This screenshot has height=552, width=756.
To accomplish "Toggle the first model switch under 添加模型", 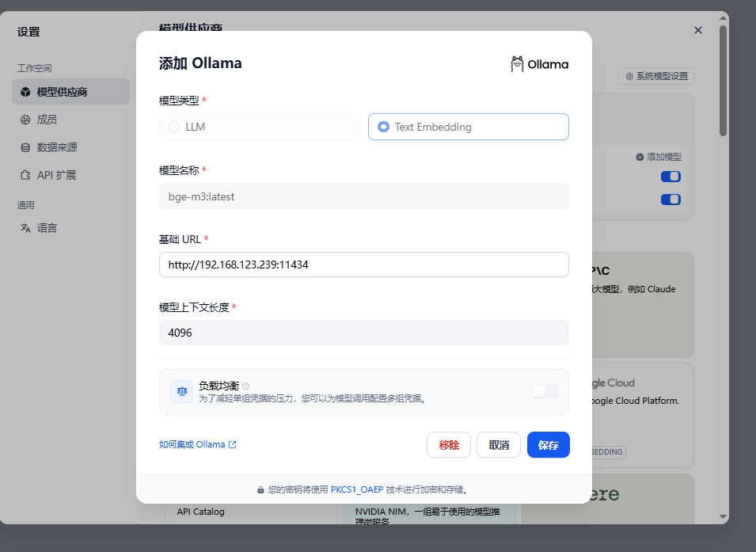I will click(671, 177).
